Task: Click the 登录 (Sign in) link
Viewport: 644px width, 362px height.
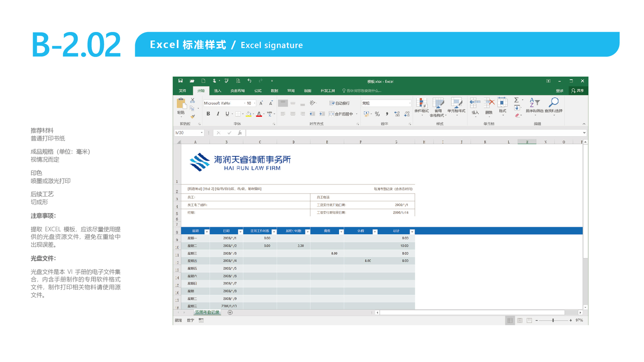Action: point(560,91)
